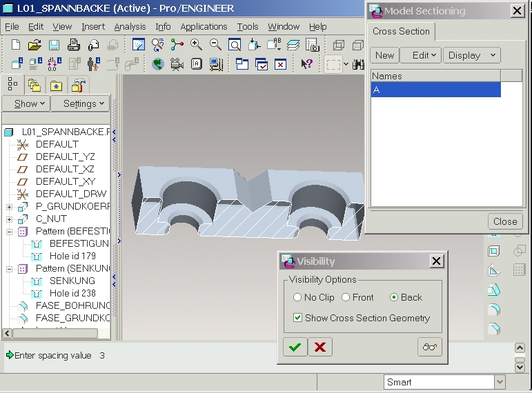Screen dimensions: 532x393
Task: Select the No Clip radio option
Action: coord(297,297)
